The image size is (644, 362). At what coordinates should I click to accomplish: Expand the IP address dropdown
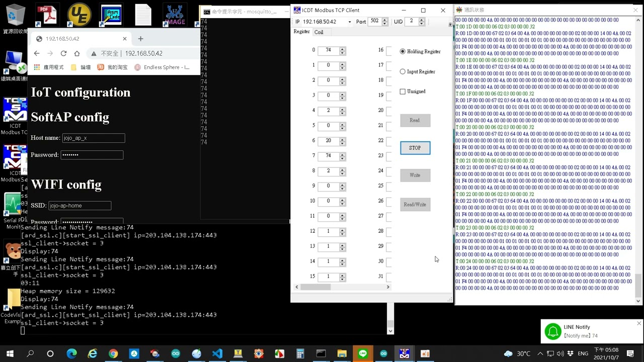pyautogui.click(x=350, y=22)
